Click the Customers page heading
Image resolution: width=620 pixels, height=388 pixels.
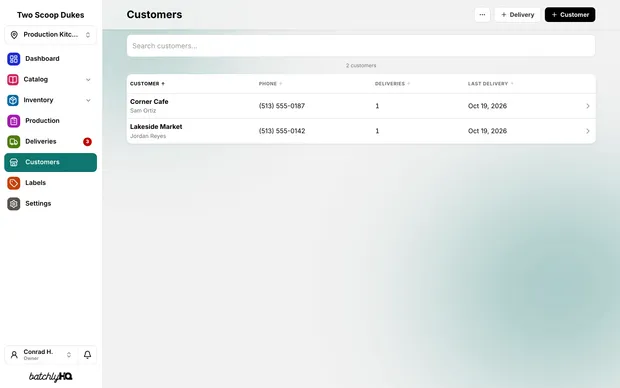point(154,15)
